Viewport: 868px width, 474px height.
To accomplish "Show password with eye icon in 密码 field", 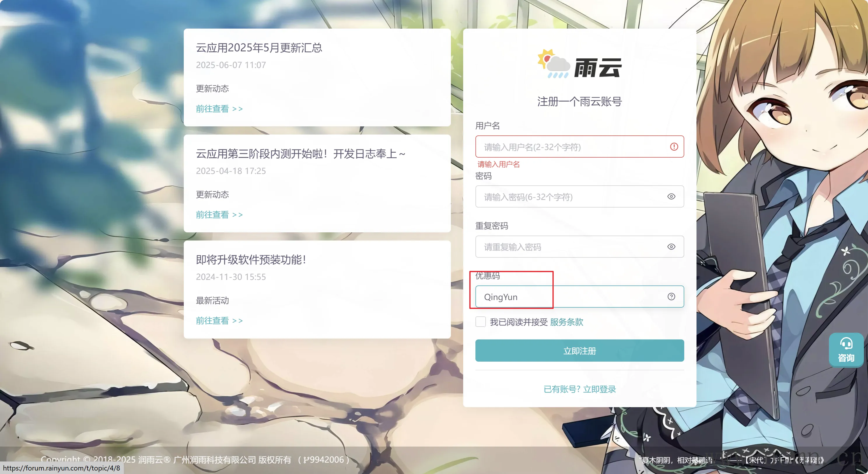I will pyautogui.click(x=671, y=196).
